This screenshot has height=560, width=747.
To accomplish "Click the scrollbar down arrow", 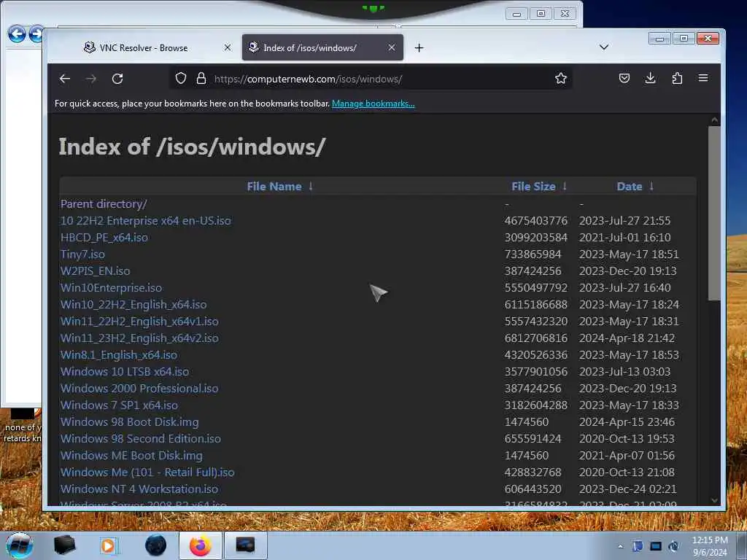I will [x=713, y=500].
